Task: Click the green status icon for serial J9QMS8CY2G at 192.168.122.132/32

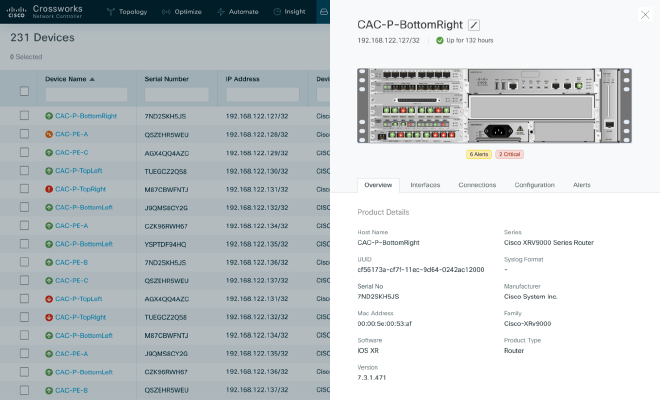Action: coord(49,208)
